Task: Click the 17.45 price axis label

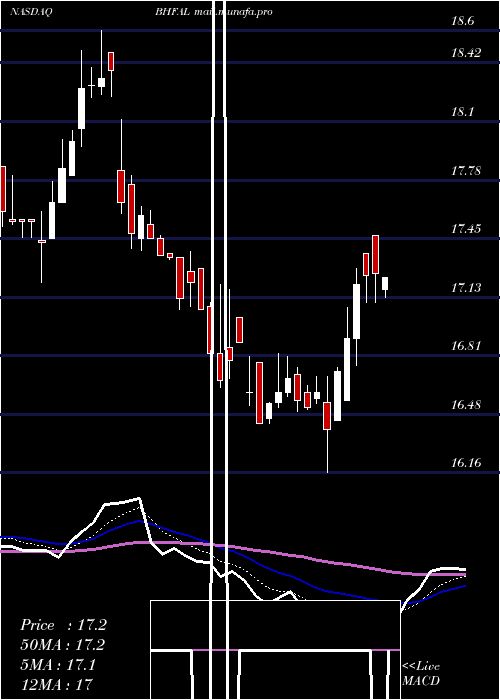Action: click(466, 229)
